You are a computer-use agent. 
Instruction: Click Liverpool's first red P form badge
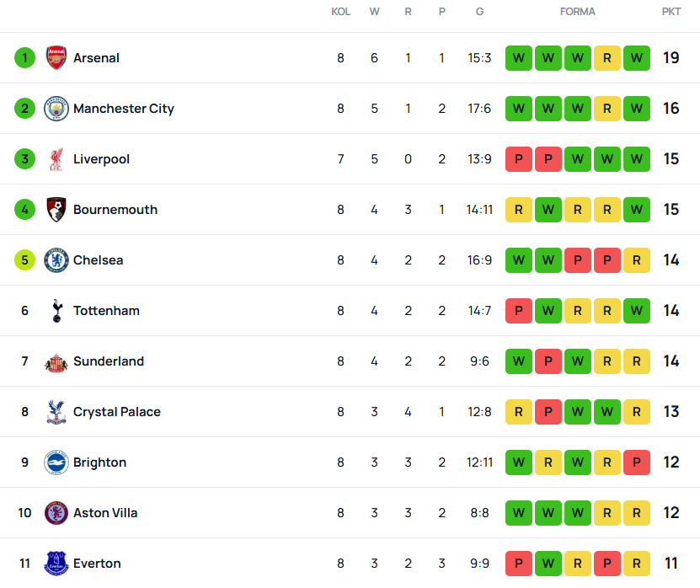point(519,159)
